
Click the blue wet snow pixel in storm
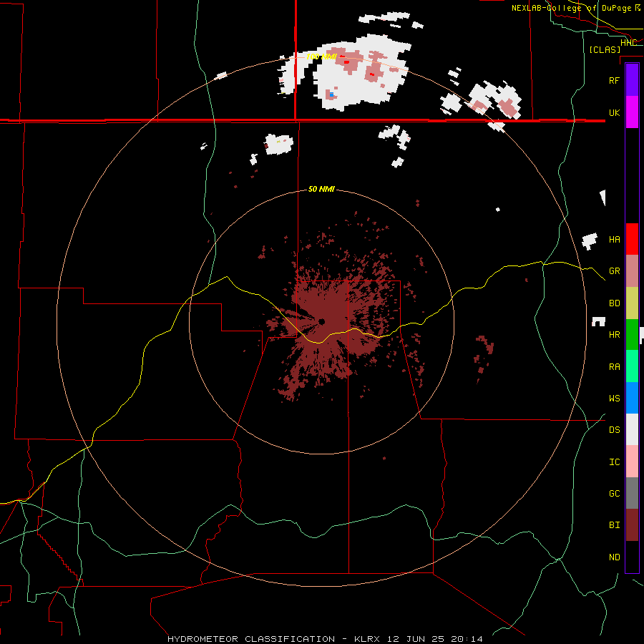pyautogui.click(x=331, y=94)
